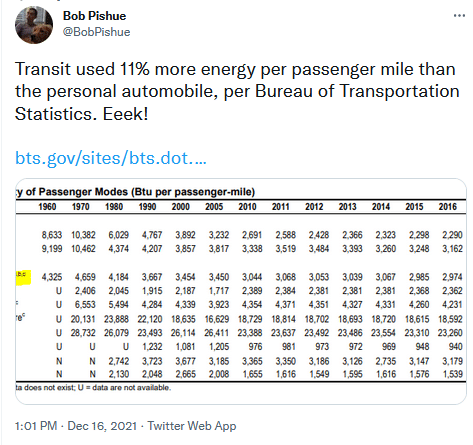Click the @BobPishue handle

pyautogui.click(x=96, y=32)
